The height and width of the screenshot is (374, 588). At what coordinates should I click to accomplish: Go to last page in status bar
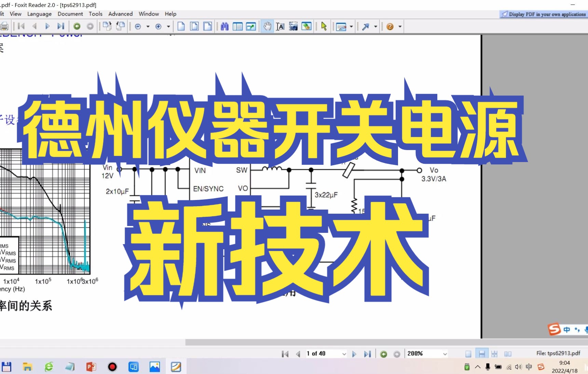pyautogui.click(x=367, y=354)
